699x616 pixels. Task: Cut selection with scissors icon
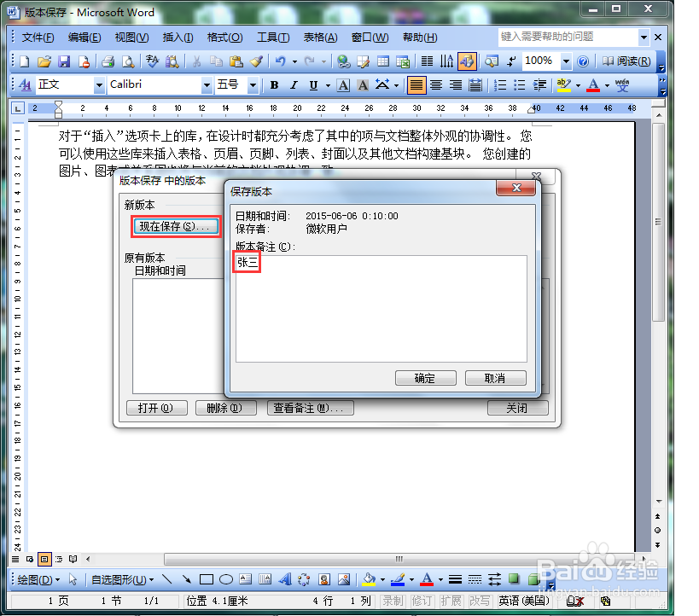[196, 61]
